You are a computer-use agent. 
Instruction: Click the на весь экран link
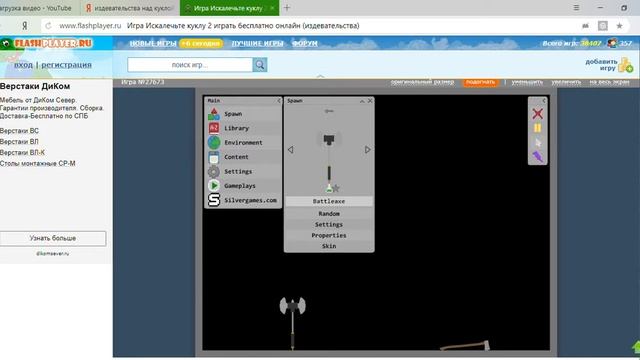click(609, 82)
